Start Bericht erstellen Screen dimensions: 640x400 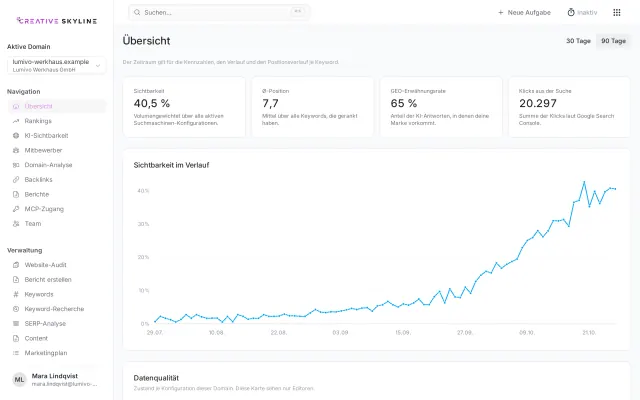click(57, 280)
